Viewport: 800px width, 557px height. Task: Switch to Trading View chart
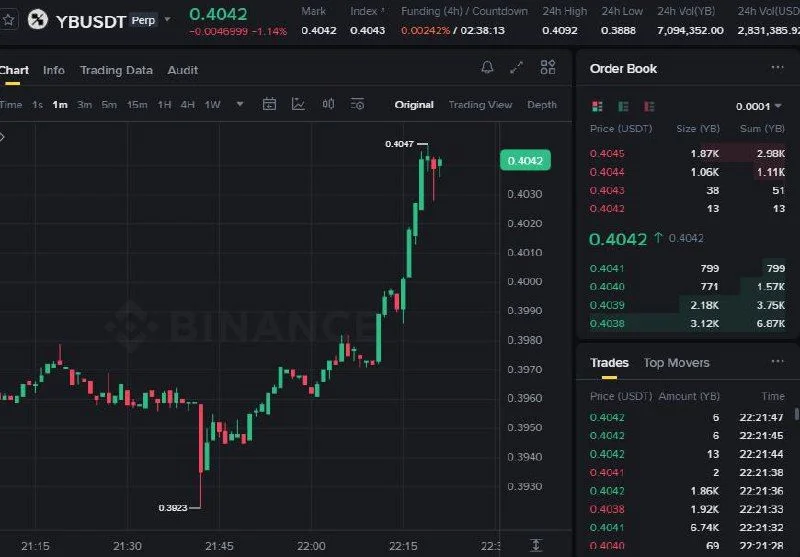pos(480,105)
